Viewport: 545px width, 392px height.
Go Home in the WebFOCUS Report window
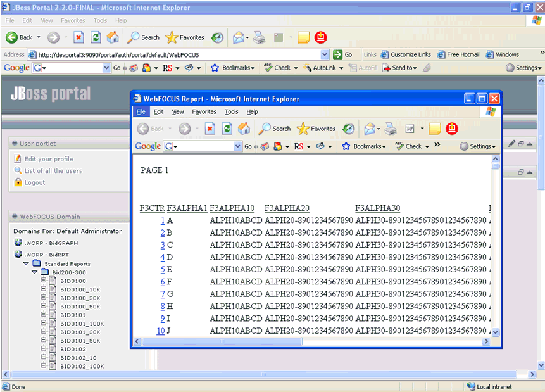[x=244, y=129]
